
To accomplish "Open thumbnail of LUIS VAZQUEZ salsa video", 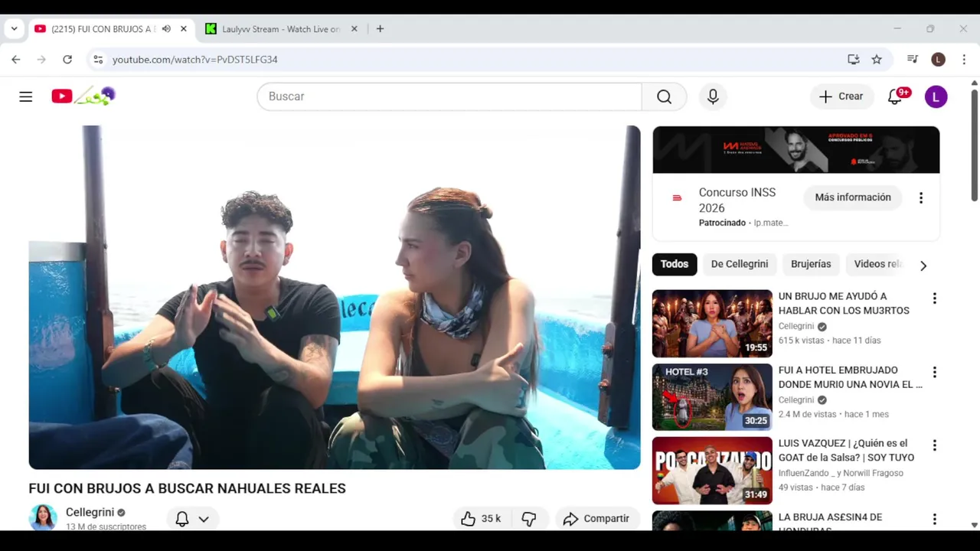I will (x=712, y=471).
